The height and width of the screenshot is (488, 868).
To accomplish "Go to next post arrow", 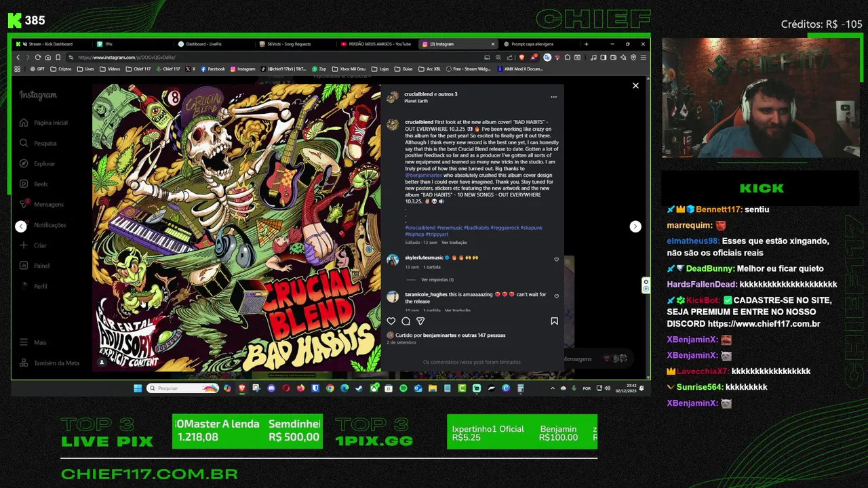I will (635, 226).
